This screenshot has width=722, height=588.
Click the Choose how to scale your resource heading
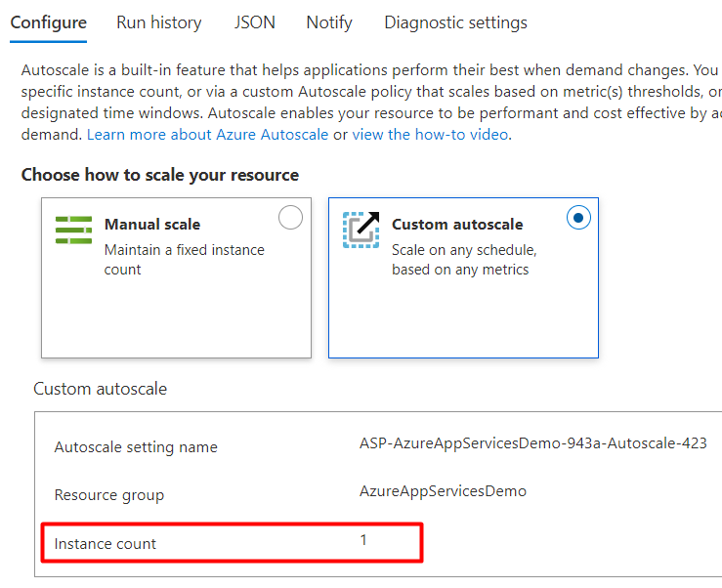[x=160, y=175]
